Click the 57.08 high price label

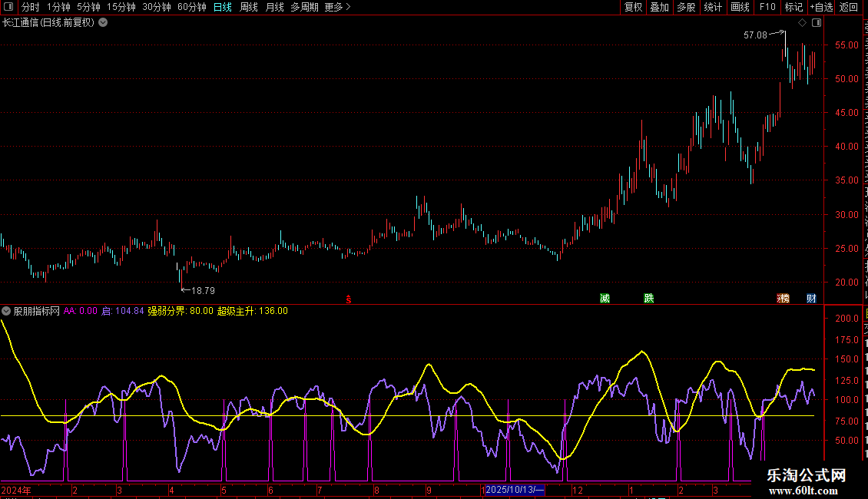click(x=755, y=35)
